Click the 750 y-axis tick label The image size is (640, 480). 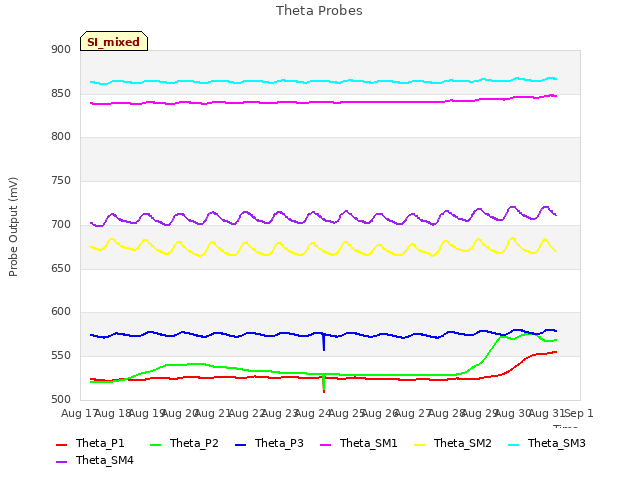(x=61, y=180)
